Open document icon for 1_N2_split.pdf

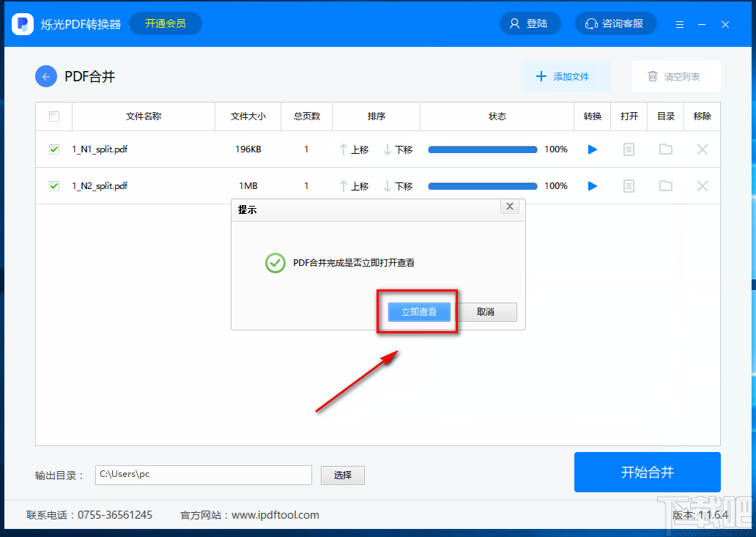point(629,186)
